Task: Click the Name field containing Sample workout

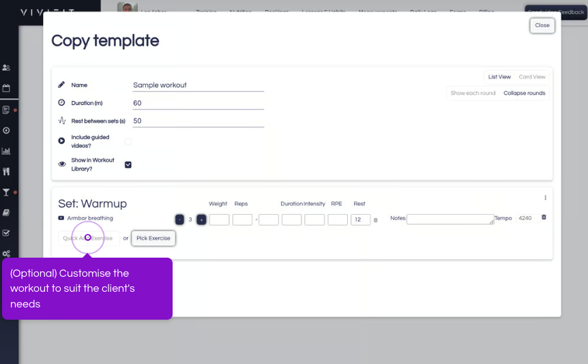Action: click(x=199, y=85)
